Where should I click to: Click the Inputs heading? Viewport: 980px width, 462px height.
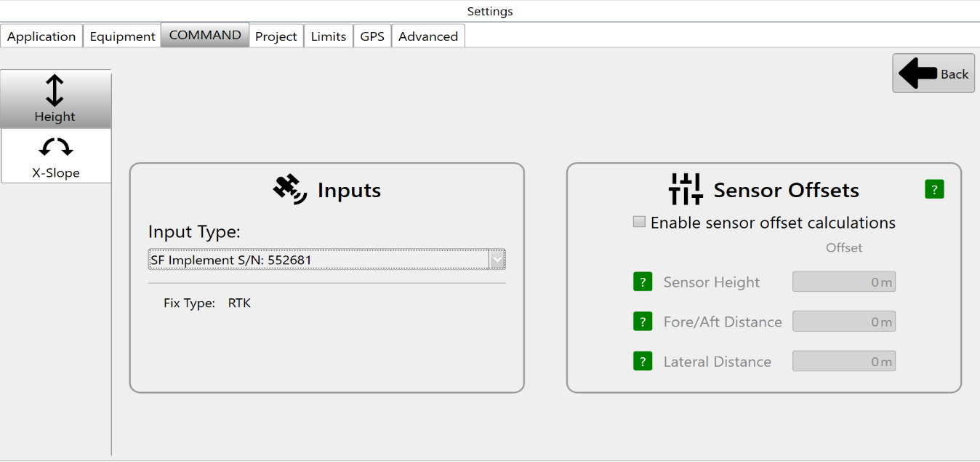pyautogui.click(x=349, y=191)
